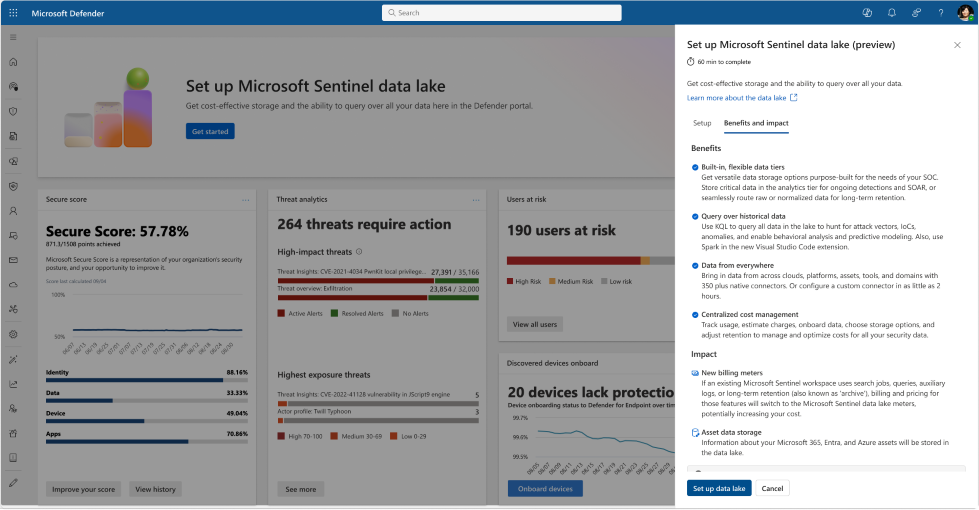Switch to the Setup tab
The width and height of the screenshot is (979, 510).
tap(702, 123)
